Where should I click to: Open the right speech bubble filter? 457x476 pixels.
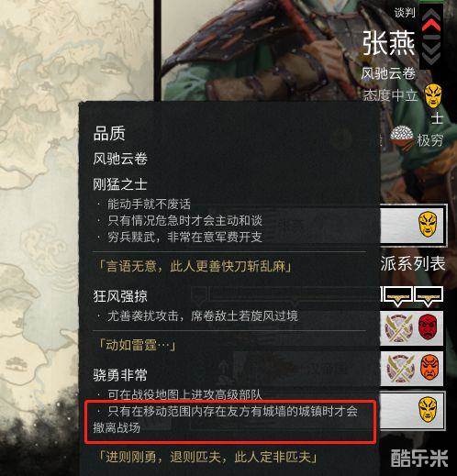428,295
